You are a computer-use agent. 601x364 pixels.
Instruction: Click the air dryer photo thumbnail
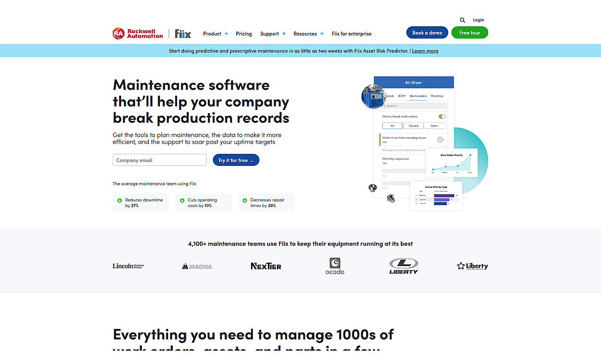(x=373, y=97)
